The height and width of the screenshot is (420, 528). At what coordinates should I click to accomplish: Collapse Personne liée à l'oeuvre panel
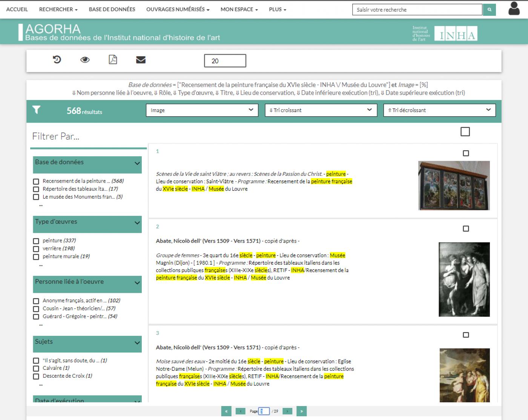click(137, 283)
